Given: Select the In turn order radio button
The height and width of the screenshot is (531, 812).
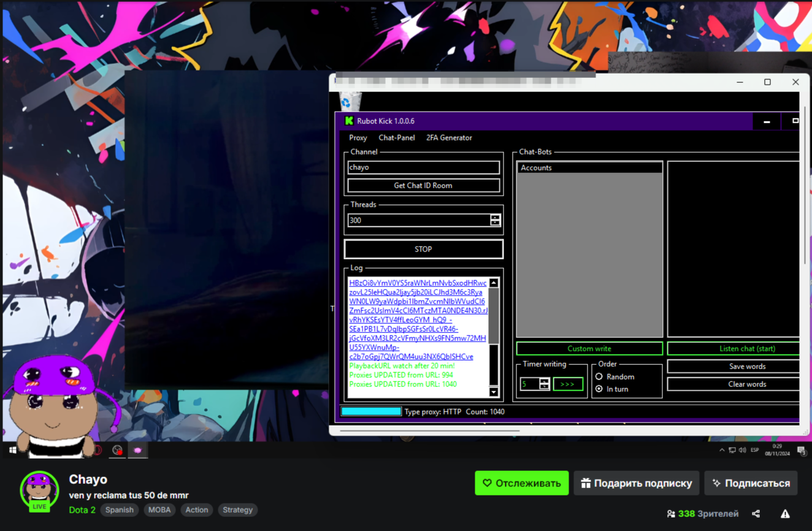Looking at the screenshot, I should point(599,389).
